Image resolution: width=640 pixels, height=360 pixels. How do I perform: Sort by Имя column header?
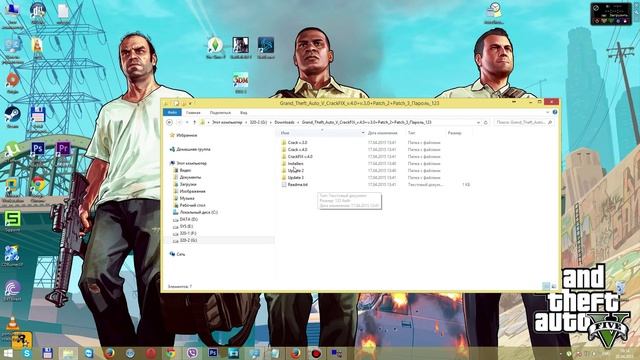(x=285, y=133)
